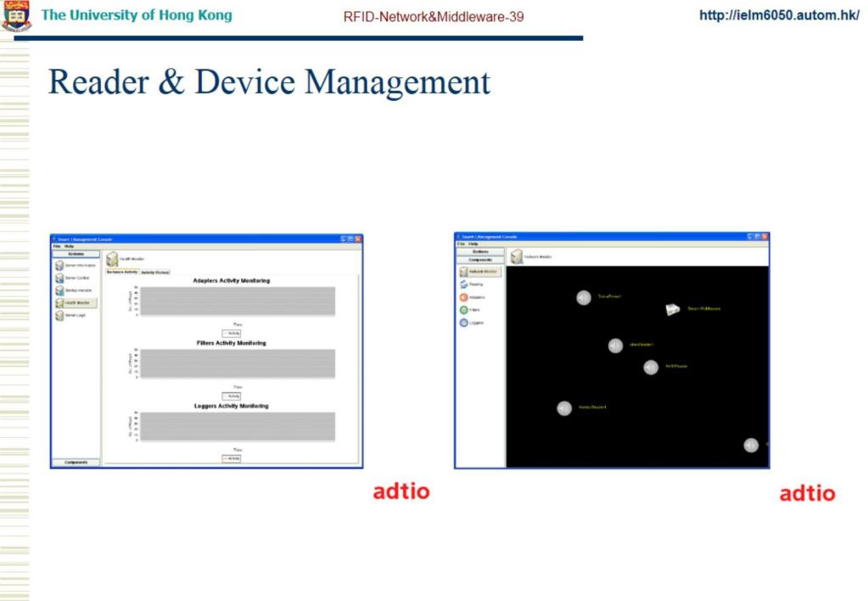Open Filters in the right console sidebar
868x601 pixels.
(470, 310)
